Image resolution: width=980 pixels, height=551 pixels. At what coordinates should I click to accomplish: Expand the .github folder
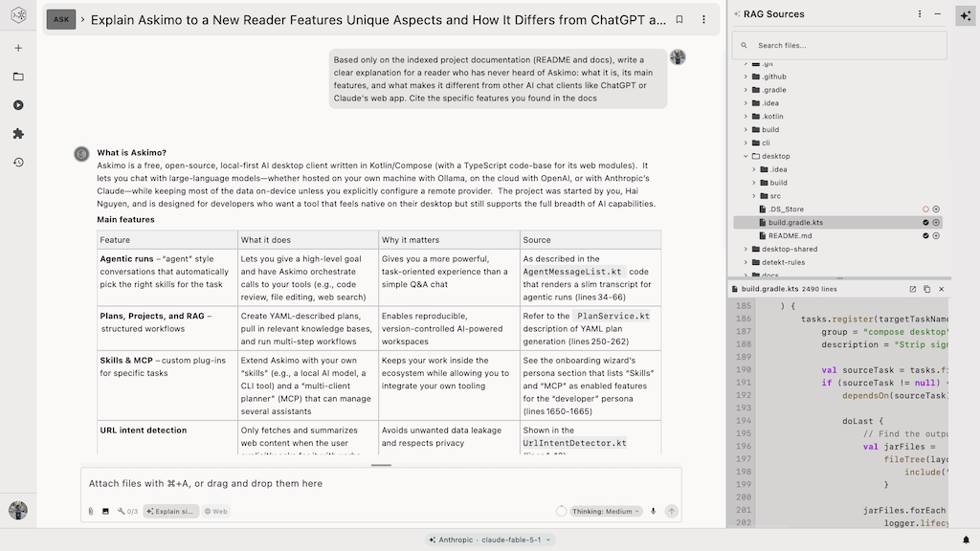[x=746, y=77]
